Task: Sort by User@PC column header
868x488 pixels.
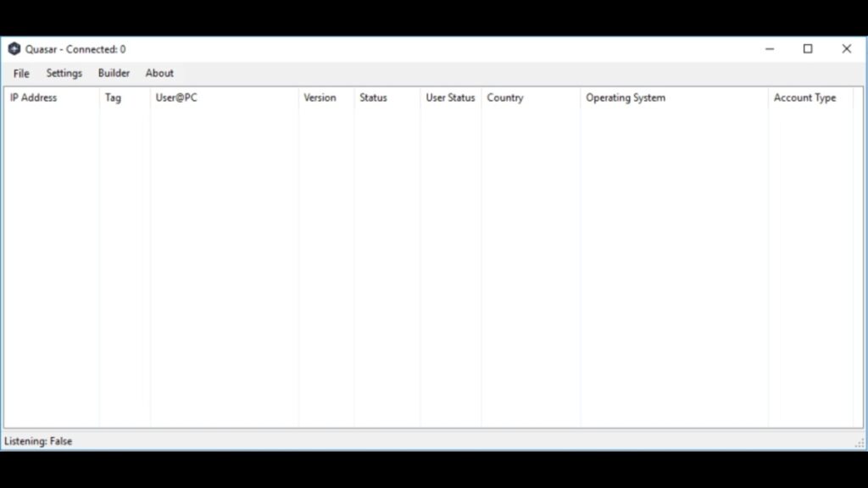Action: tap(224, 97)
